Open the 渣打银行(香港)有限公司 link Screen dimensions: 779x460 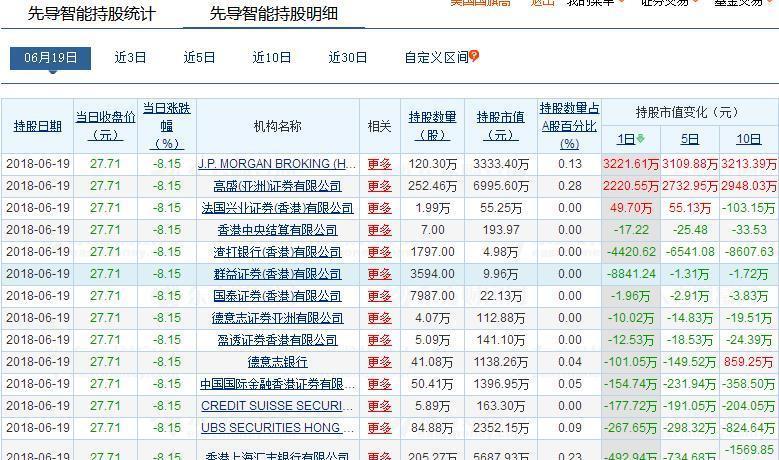point(277,252)
